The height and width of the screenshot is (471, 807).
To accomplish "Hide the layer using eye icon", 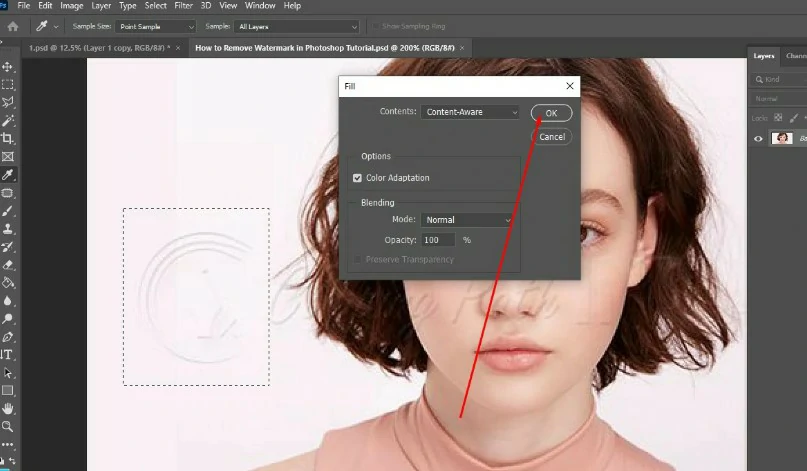I will (x=758, y=138).
